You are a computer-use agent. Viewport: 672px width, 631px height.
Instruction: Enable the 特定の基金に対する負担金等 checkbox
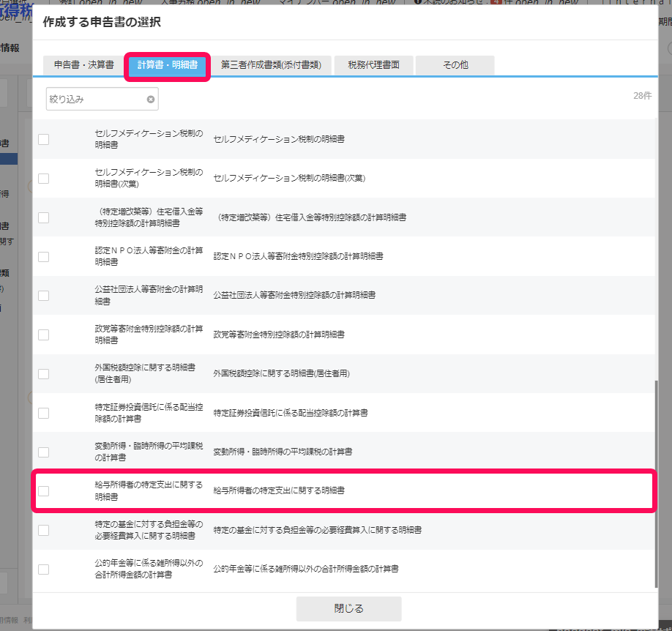tap(44, 530)
